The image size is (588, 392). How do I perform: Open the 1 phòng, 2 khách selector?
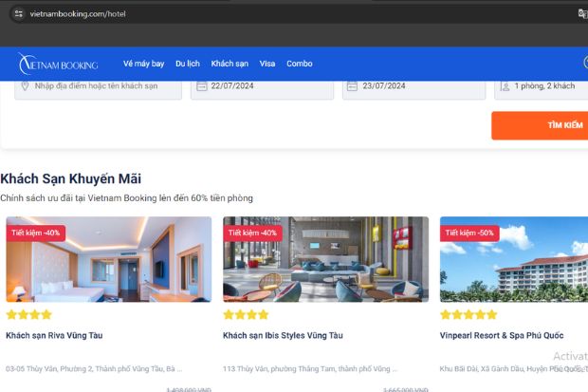[x=542, y=88]
